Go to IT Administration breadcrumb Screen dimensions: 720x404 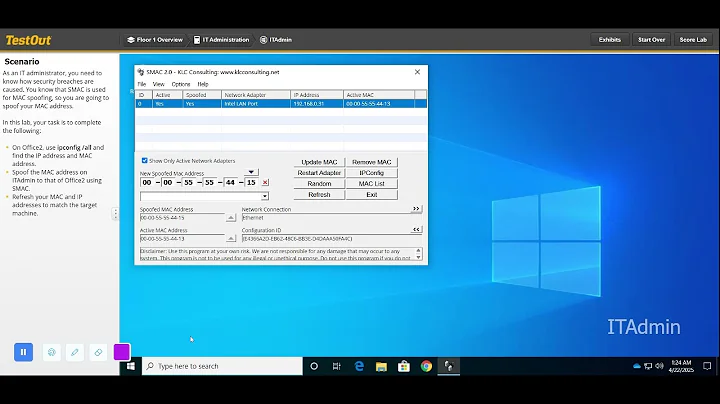[221, 40]
